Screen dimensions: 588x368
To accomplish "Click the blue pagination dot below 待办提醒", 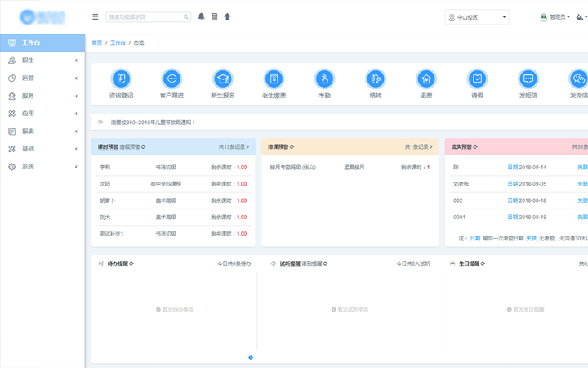I will 251,357.
